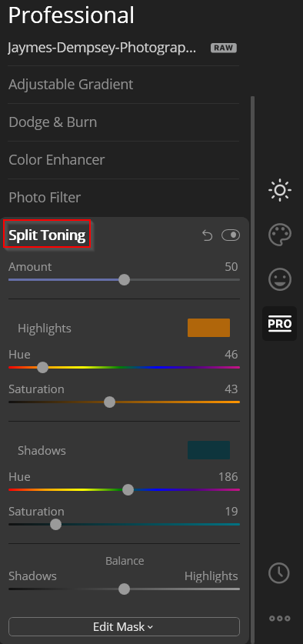This screenshot has height=644, width=303.
Task: Reset Split Toning with the undo arrow
Action: click(x=208, y=235)
